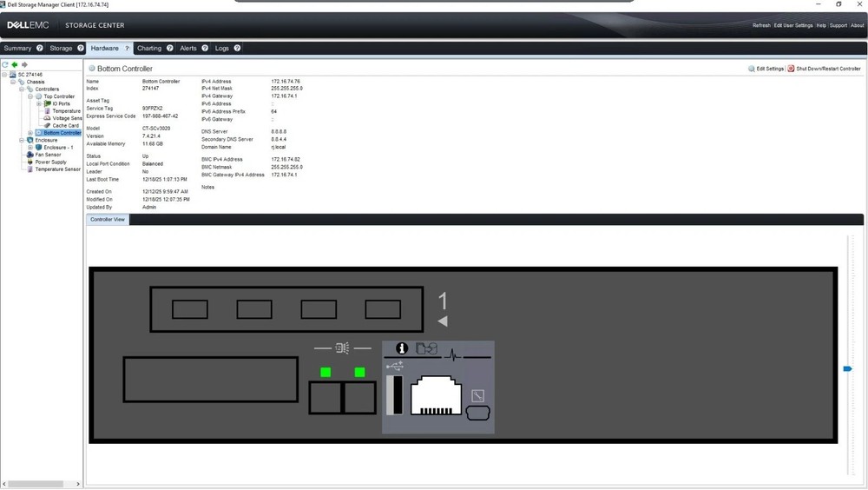Click the blue zoom slider handle
The image size is (868, 490).
(x=847, y=368)
